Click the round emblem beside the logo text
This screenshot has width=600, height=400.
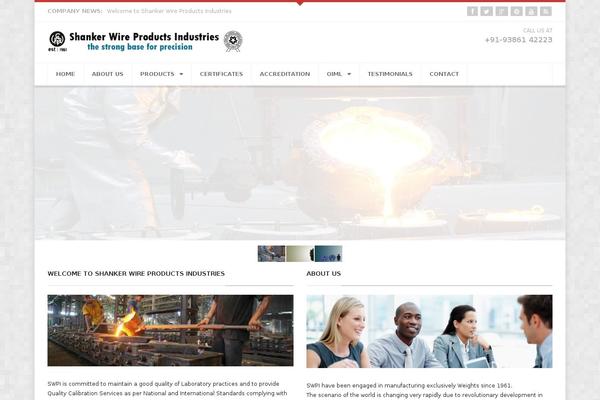tap(233, 41)
